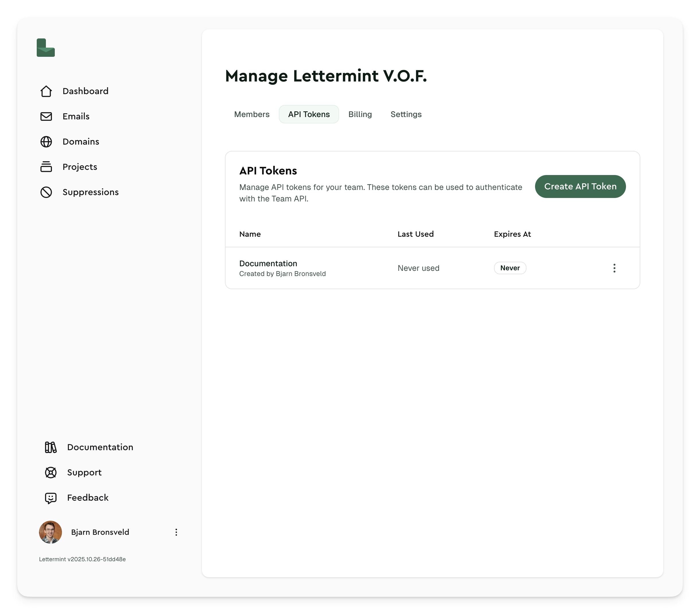Screen dimensions: 700x614
Task: Click the Lettermint version number text
Action: pos(82,559)
